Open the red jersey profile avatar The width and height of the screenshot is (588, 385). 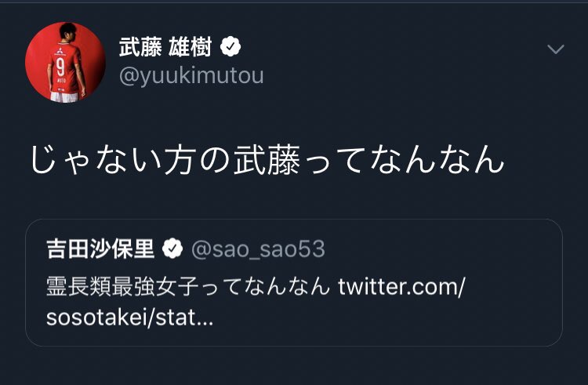click(65, 62)
